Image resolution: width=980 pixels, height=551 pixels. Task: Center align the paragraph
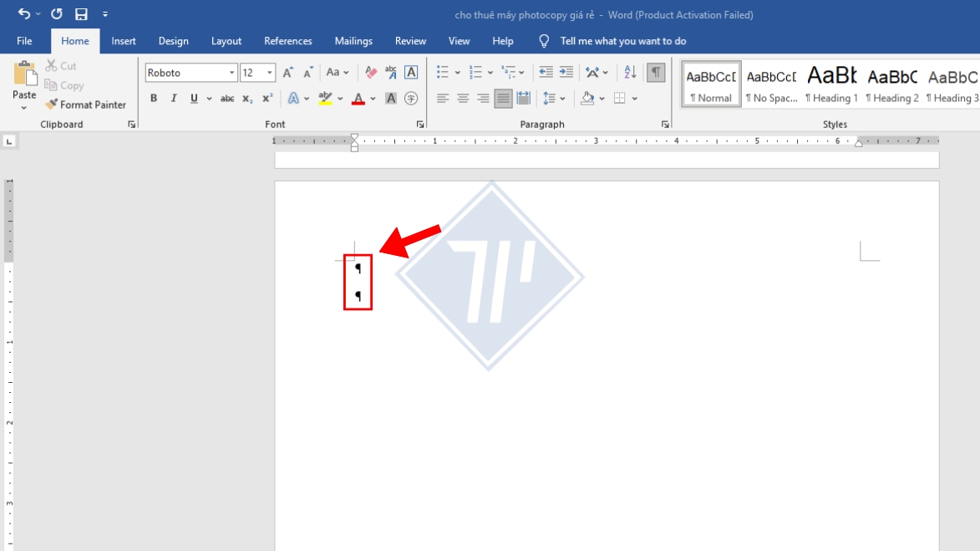(x=463, y=99)
